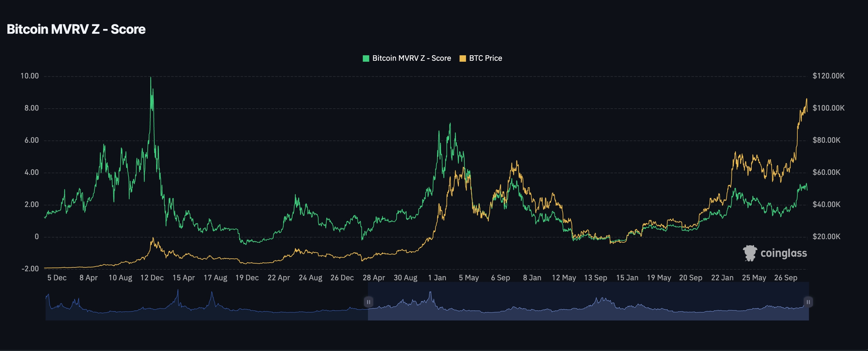Click the 4.00 left axis label
The height and width of the screenshot is (351, 868).
pos(32,172)
